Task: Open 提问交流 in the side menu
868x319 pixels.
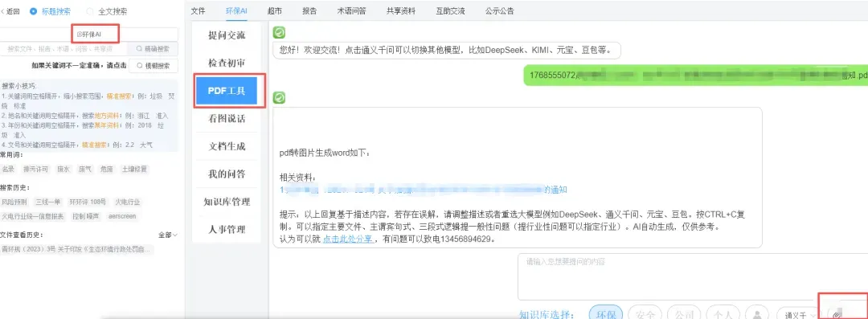Action: (x=227, y=35)
